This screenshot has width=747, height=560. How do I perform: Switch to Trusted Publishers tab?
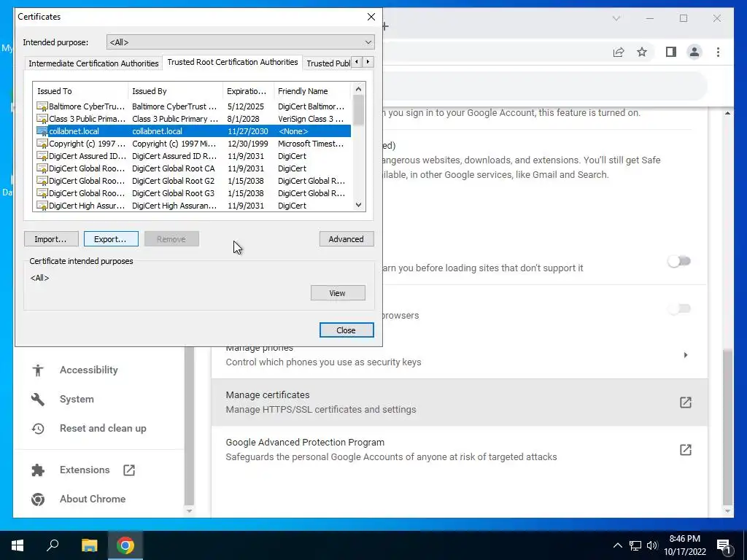328,63
